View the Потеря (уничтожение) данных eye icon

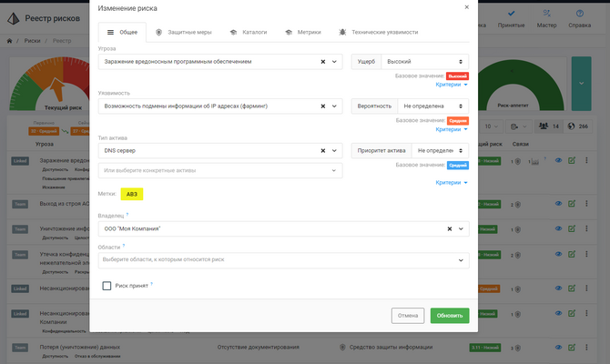(x=558, y=348)
